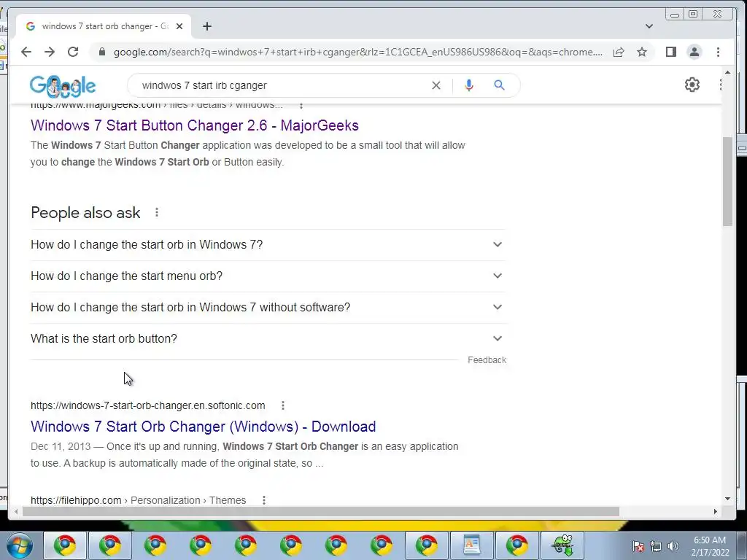
Task: Open Action Center flag in system tray
Action: [638, 546]
